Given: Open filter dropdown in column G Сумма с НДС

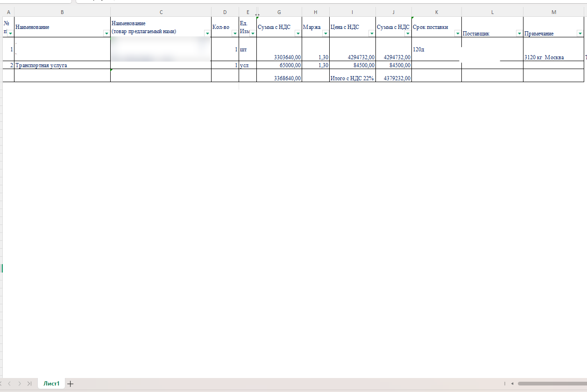Looking at the screenshot, I should coord(298,33).
